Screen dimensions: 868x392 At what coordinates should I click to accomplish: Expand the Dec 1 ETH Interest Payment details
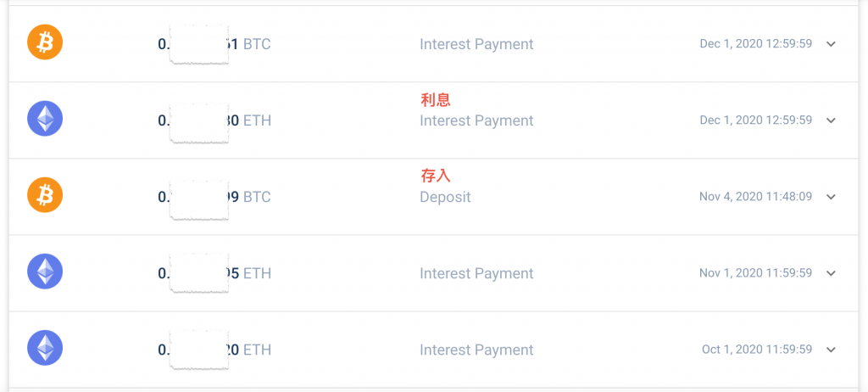tap(831, 120)
